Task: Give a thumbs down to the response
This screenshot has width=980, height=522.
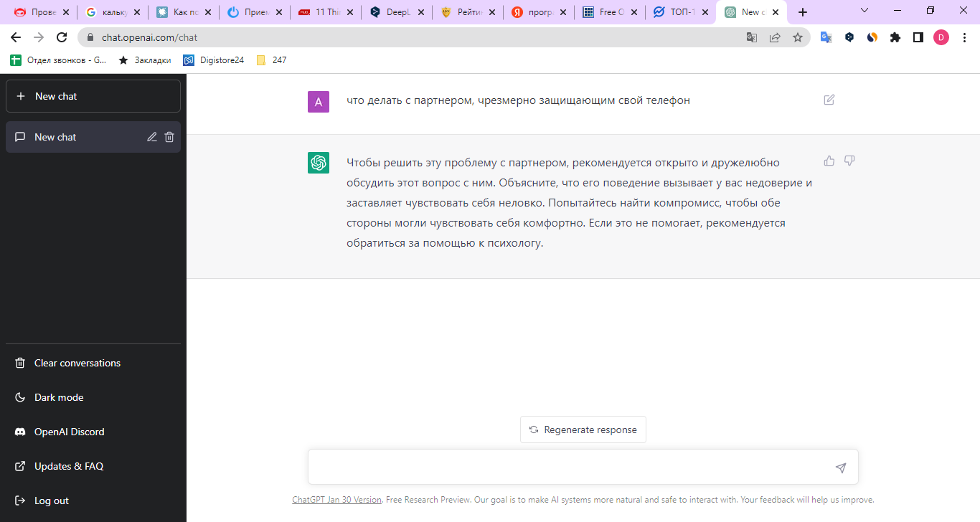Action: [849, 161]
